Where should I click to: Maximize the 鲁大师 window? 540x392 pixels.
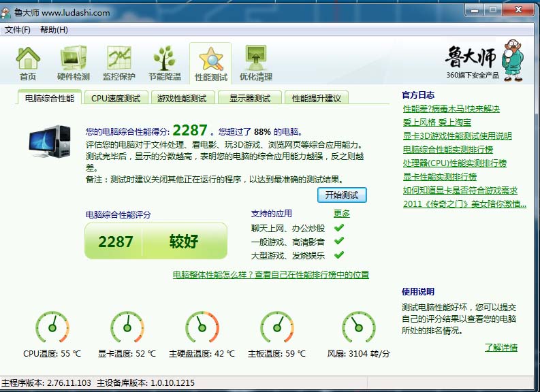(x=493, y=10)
